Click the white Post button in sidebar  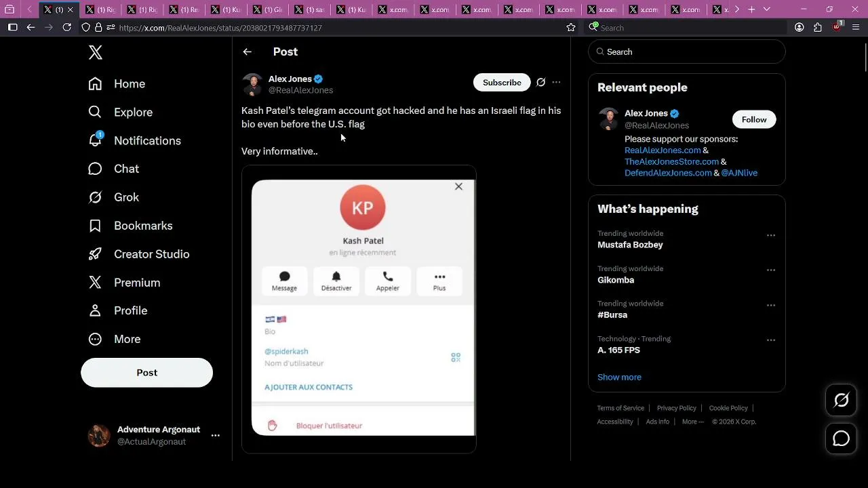146,373
